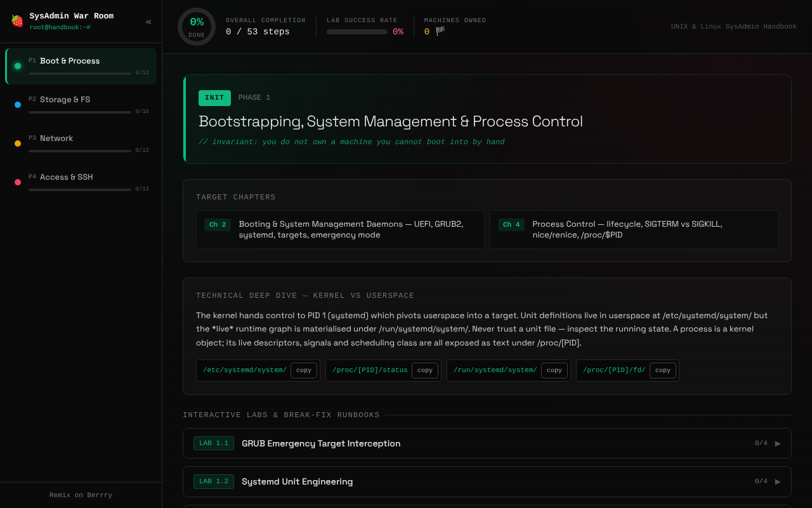Click the Access & SSH progress bar
The width and height of the screenshot is (812, 508).
coord(80,190)
